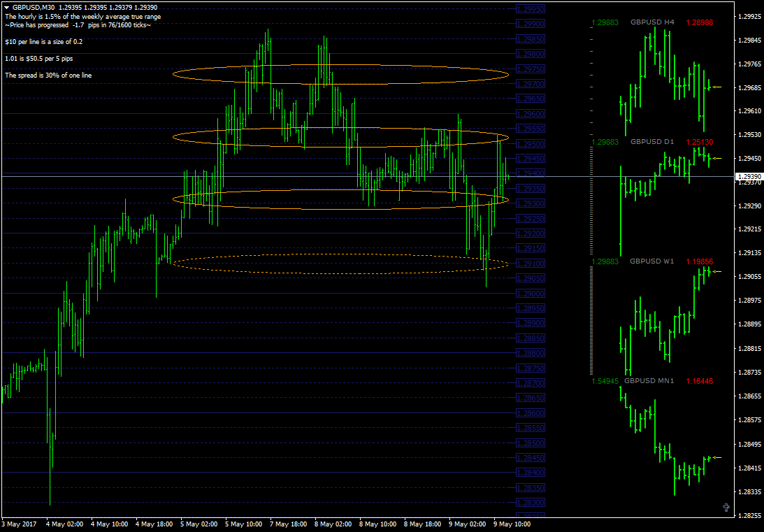Click the green 1.54945 value beside GBPUSD MN1
Image resolution: width=764 pixels, height=532 pixels.
click(x=605, y=380)
